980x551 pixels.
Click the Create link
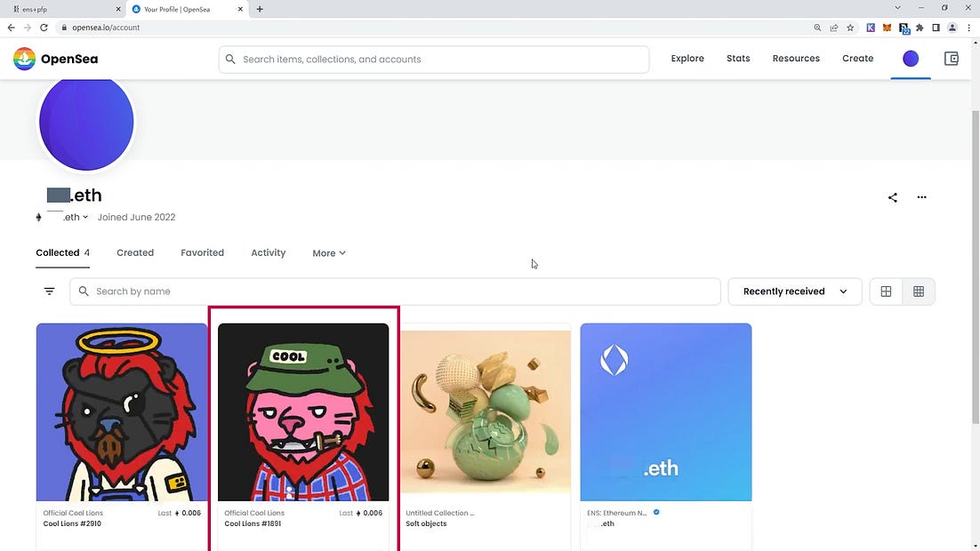tap(857, 58)
